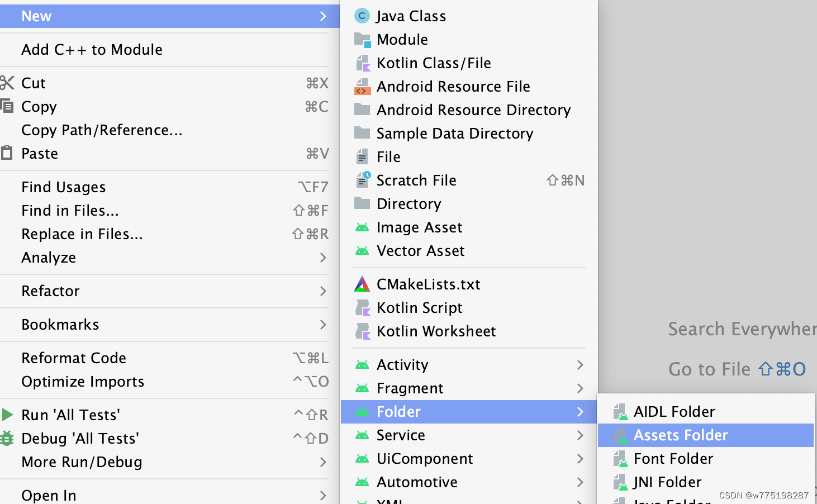
Task: Click the Android Resource Directory folder icon
Action: coord(362,110)
